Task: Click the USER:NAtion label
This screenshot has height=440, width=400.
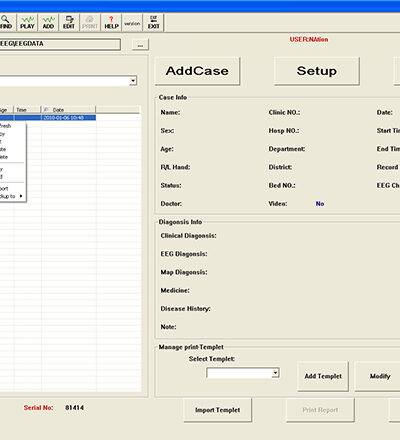Action: coord(309,39)
